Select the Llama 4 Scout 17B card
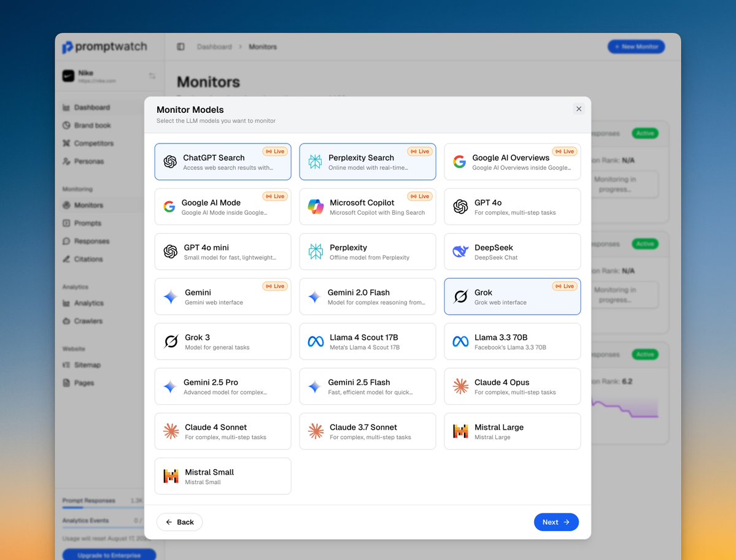 pyautogui.click(x=368, y=342)
